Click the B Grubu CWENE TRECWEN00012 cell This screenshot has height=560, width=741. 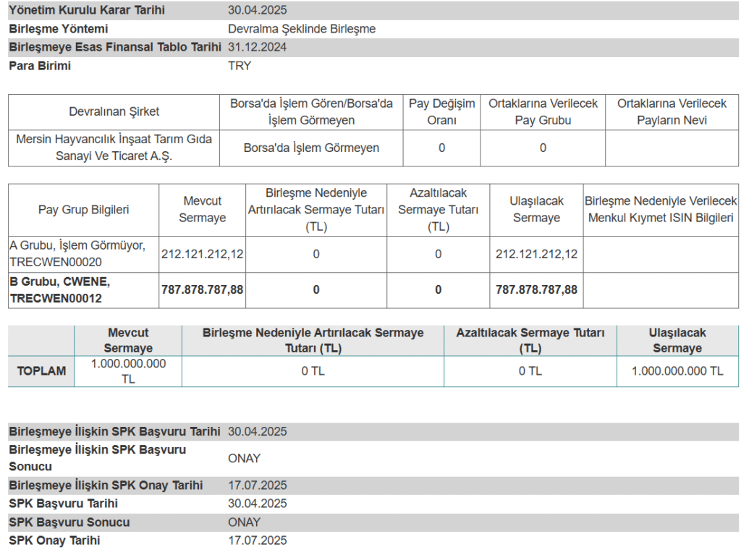60,289
